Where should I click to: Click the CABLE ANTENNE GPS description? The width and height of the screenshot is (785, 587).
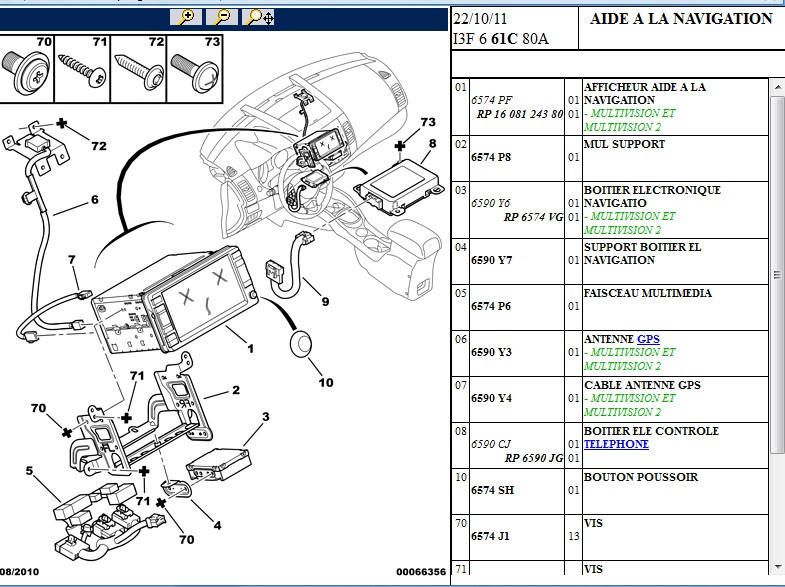tap(642, 385)
